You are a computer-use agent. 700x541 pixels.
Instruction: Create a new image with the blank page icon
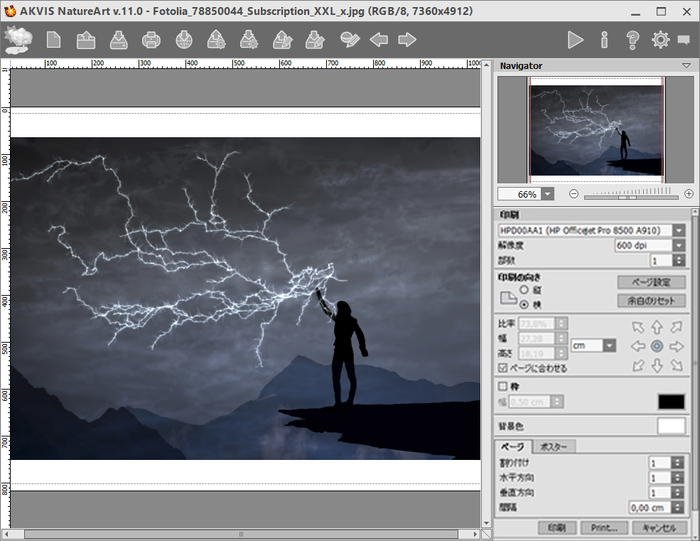(x=54, y=40)
